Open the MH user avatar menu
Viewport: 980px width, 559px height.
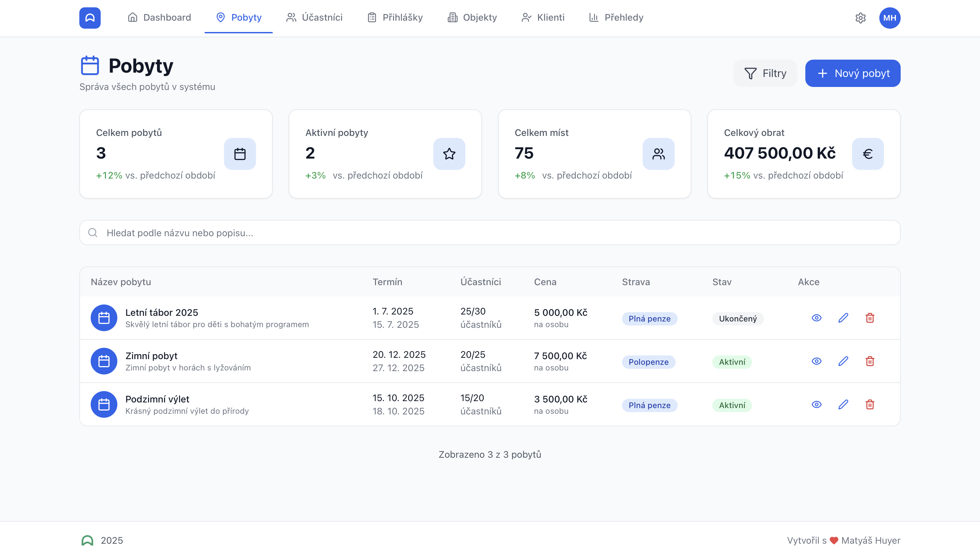pyautogui.click(x=889, y=18)
